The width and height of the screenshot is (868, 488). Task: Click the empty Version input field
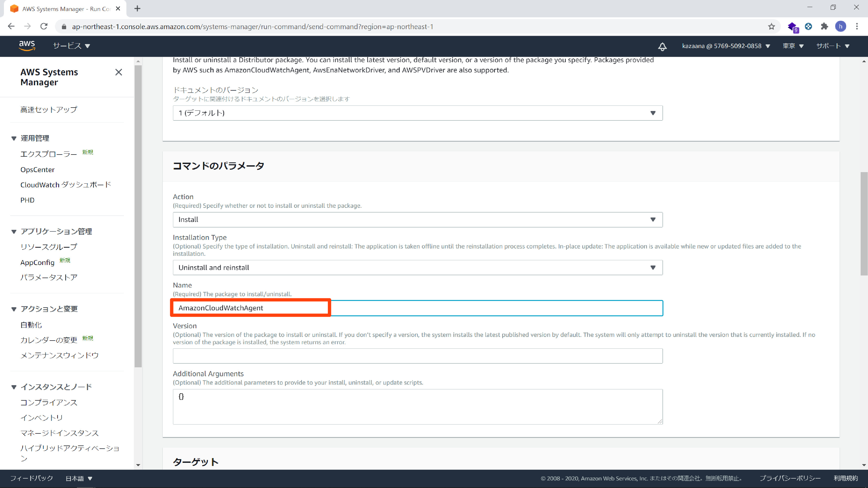(418, 356)
